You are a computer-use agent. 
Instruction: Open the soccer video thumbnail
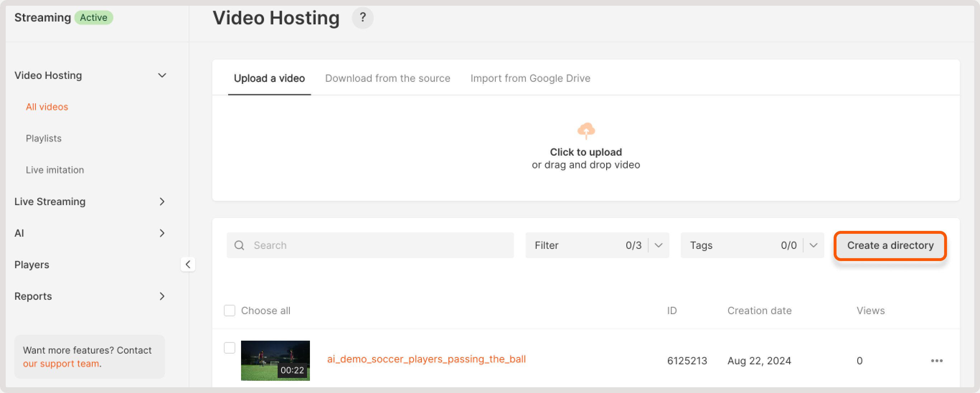(275, 360)
